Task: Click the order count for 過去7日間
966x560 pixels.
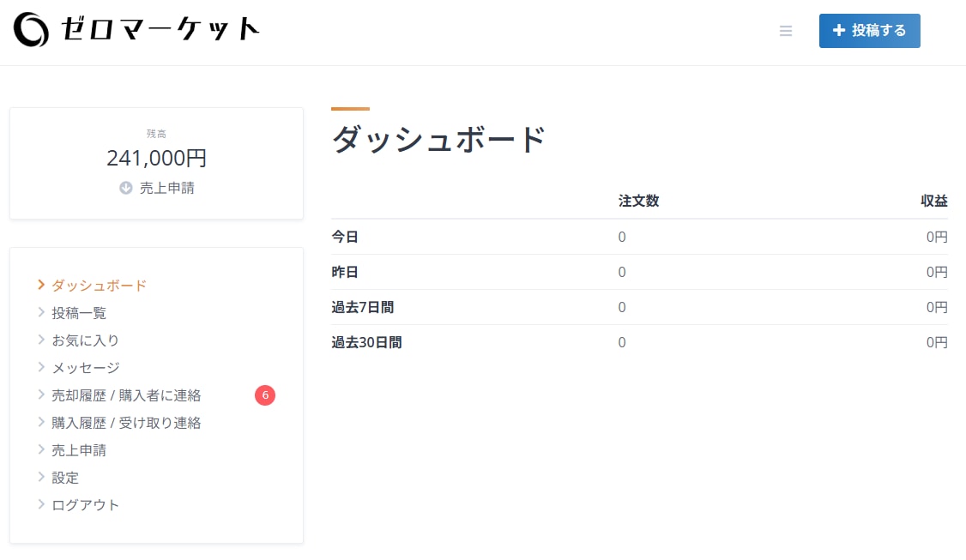Action: pyautogui.click(x=622, y=307)
